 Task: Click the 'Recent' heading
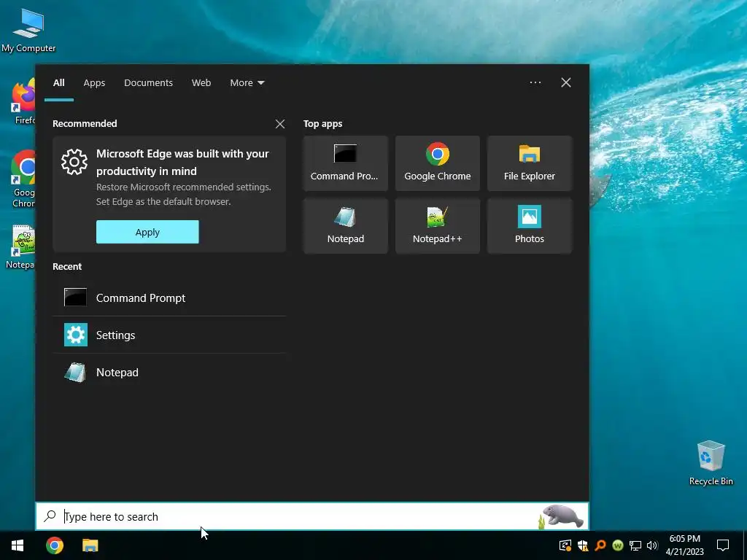[67, 267]
